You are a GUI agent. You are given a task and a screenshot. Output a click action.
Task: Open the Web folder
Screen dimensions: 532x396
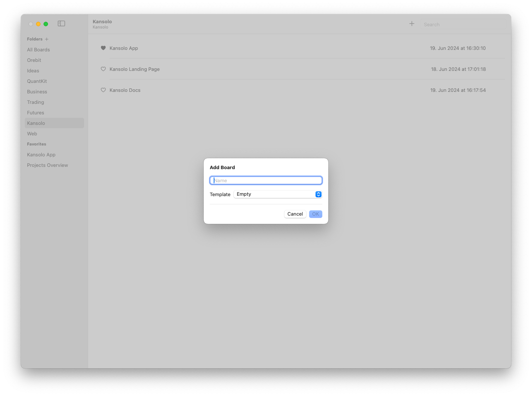tap(54, 133)
